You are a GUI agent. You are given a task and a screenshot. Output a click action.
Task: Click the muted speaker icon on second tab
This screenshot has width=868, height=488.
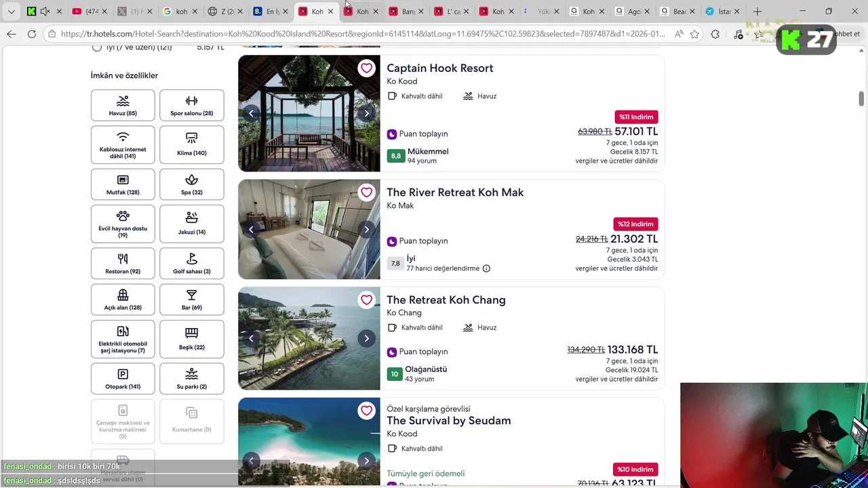pos(45,12)
